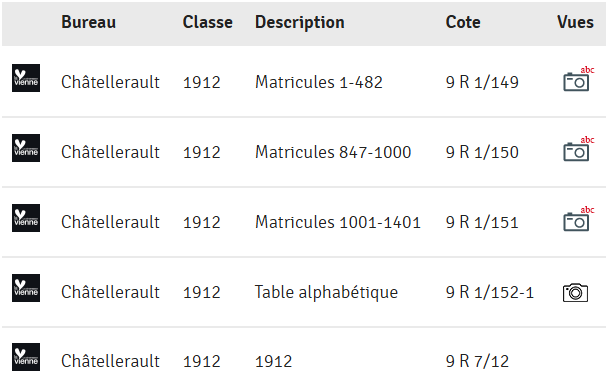Open camera viewer for cote 9 R 1/151

pos(578,219)
